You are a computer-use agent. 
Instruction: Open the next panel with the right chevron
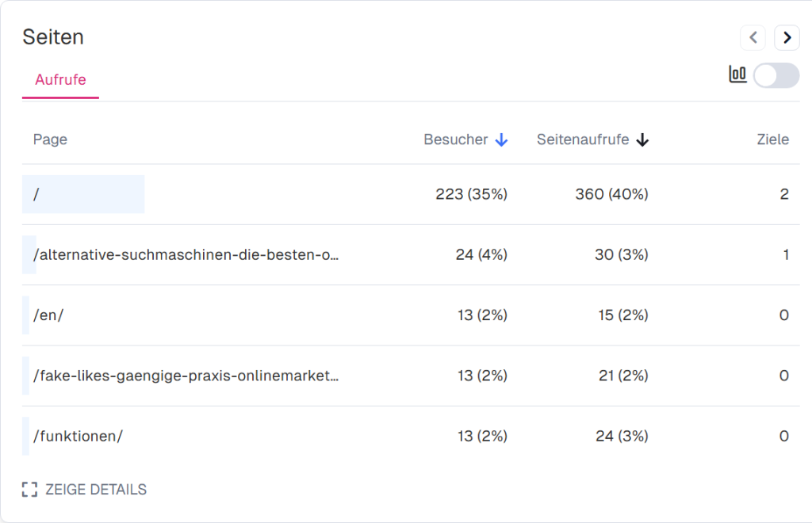click(787, 37)
